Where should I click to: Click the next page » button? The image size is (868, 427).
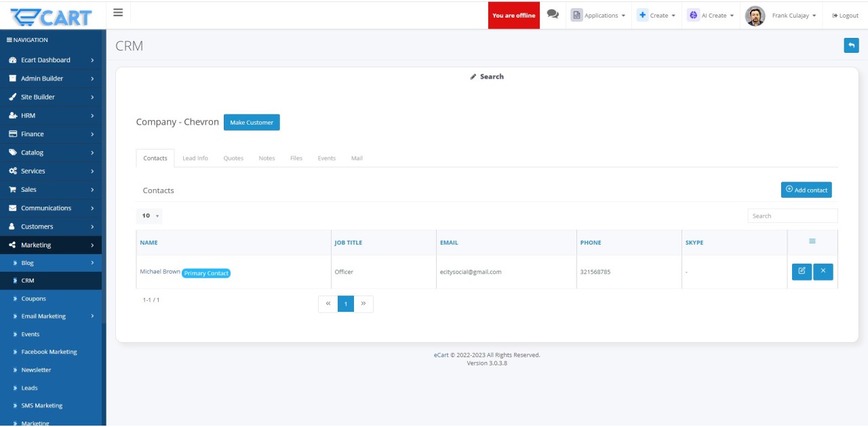(363, 304)
